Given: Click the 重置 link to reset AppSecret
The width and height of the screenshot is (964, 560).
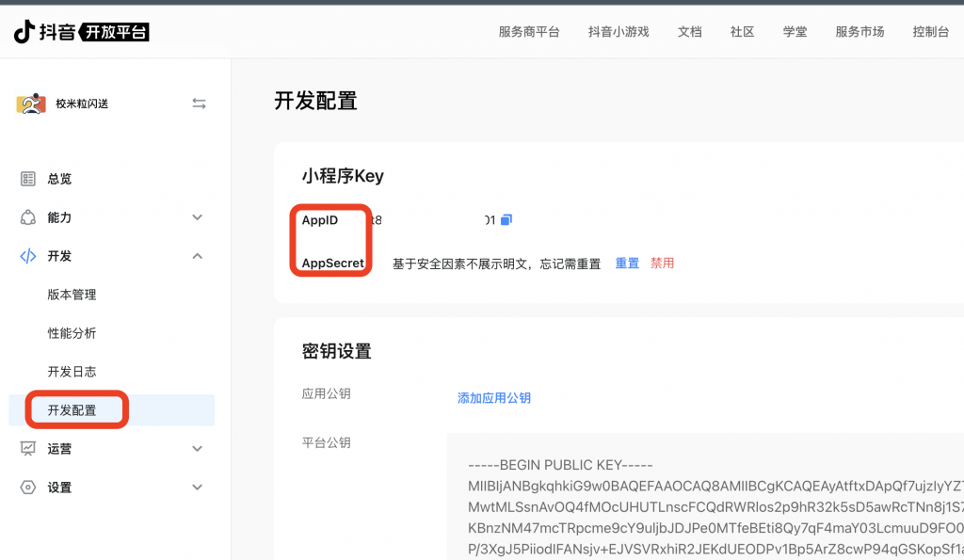Looking at the screenshot, I should point(627,263).
